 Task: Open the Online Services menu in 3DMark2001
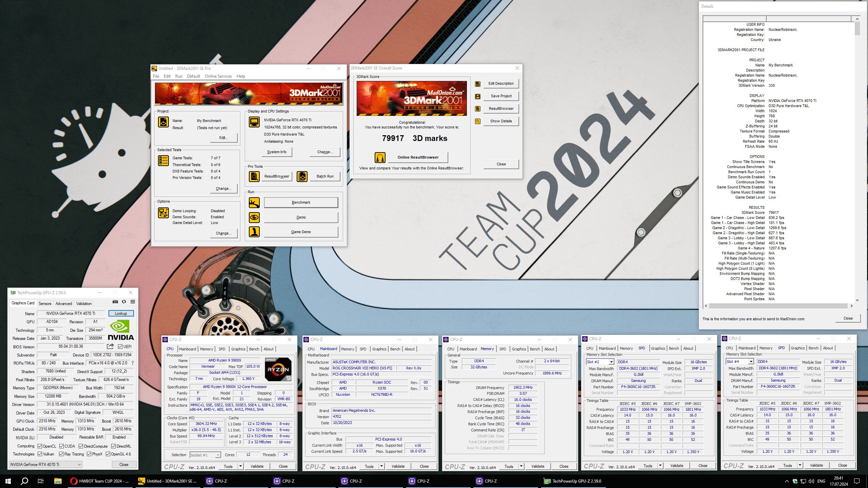click(x=218, y=76)
